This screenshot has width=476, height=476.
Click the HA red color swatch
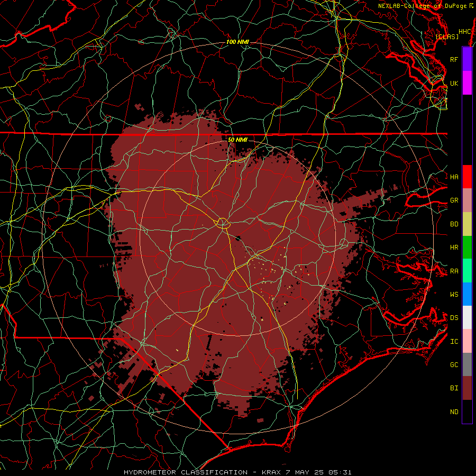pos(467,177)
